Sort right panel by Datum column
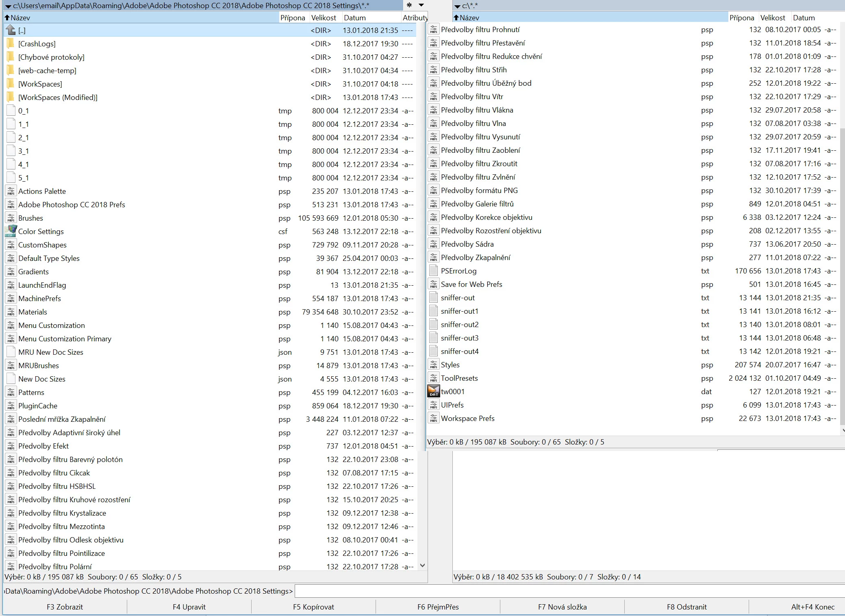 804,17
